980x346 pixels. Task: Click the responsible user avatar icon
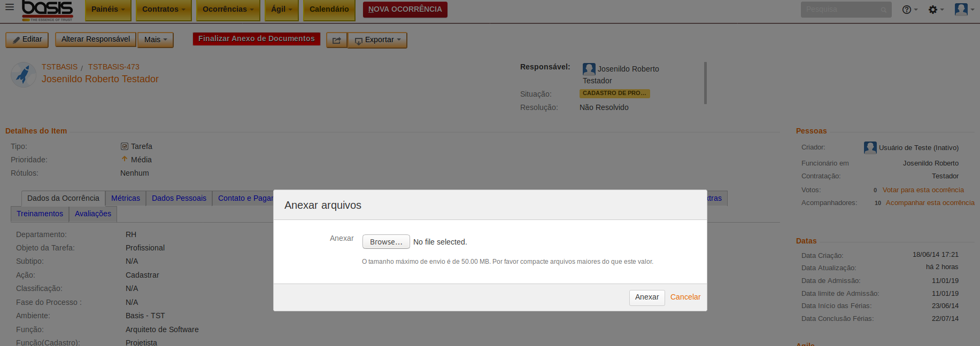589,69
